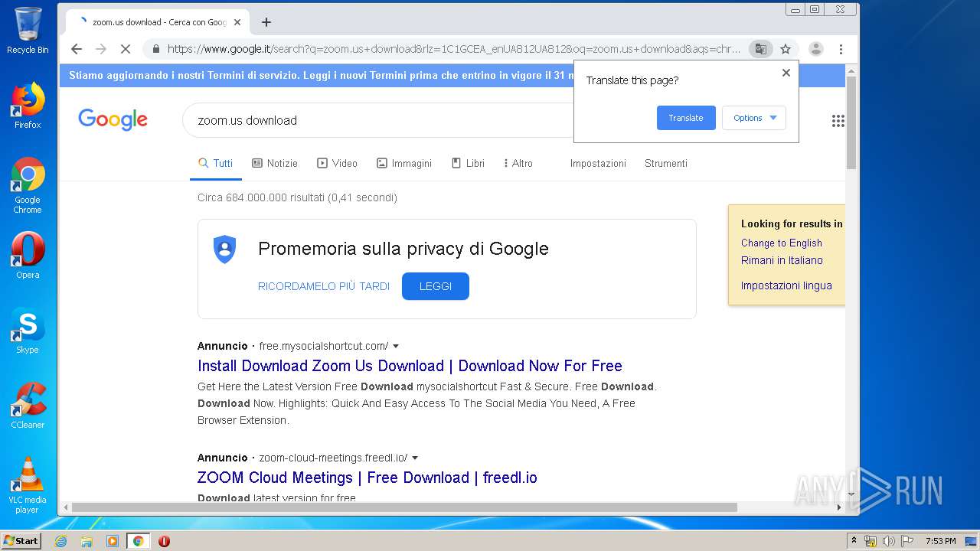Screen dimensions: 980x551
Task: Open File Explorer from taskbar
Action: click(87, 541)
